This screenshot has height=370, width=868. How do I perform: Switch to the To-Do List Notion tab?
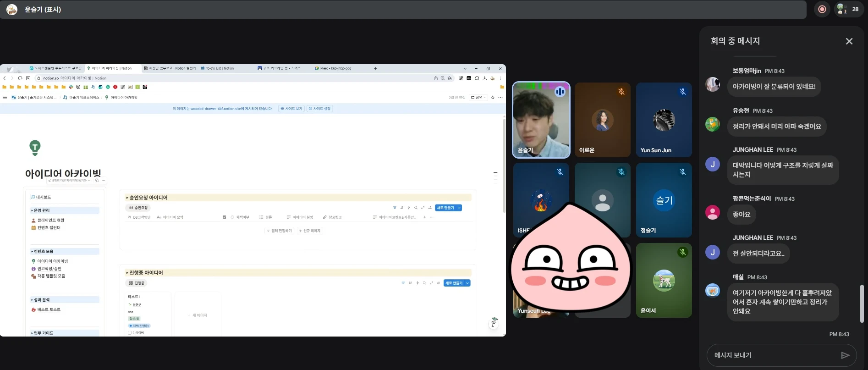[x=218, y=68]
